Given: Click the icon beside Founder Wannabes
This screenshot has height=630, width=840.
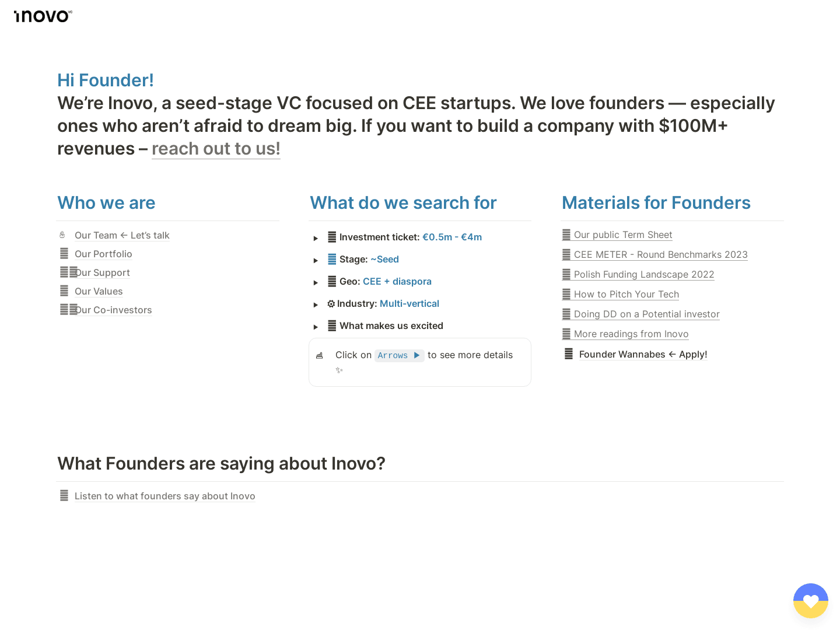Looking at the screenshot, I should coord(569,354).
